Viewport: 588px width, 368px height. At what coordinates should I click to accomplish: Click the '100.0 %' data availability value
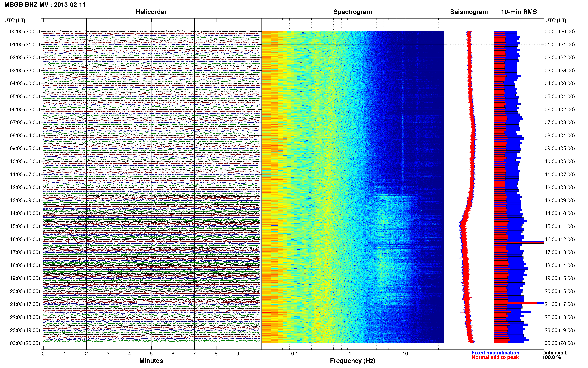[x=551, y=357]
